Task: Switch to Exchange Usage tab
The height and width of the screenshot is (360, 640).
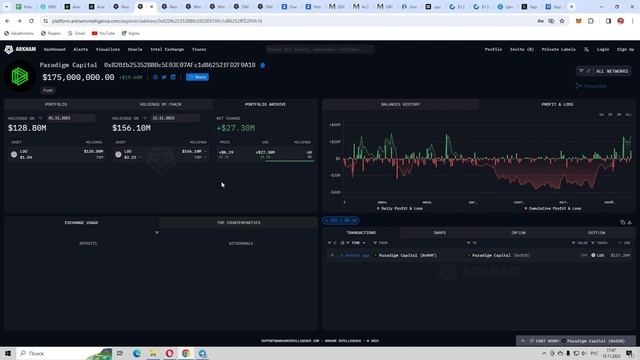Action: pyautogui.click(x=82, y=223)
